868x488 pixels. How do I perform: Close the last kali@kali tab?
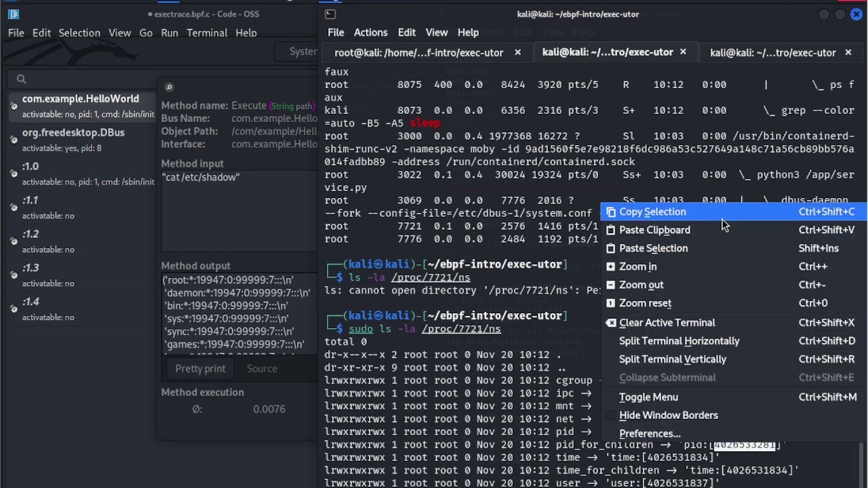[848, 52]
